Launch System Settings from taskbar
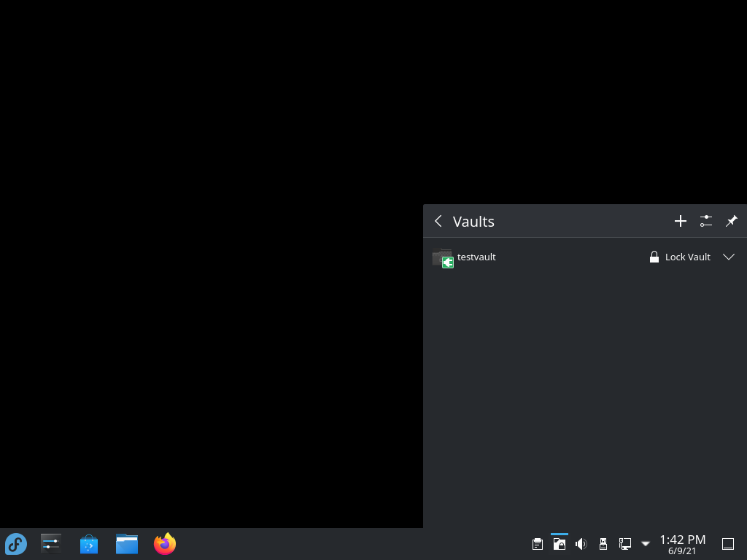 (x=51, y=544)
